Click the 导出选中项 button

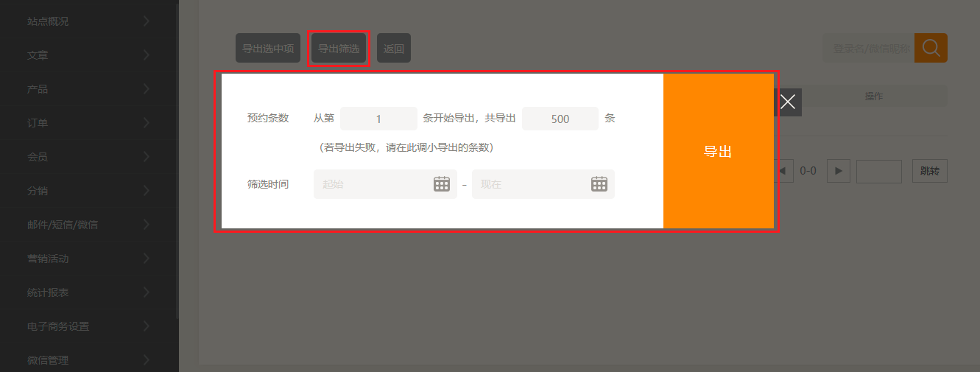[x=268, y=49]
